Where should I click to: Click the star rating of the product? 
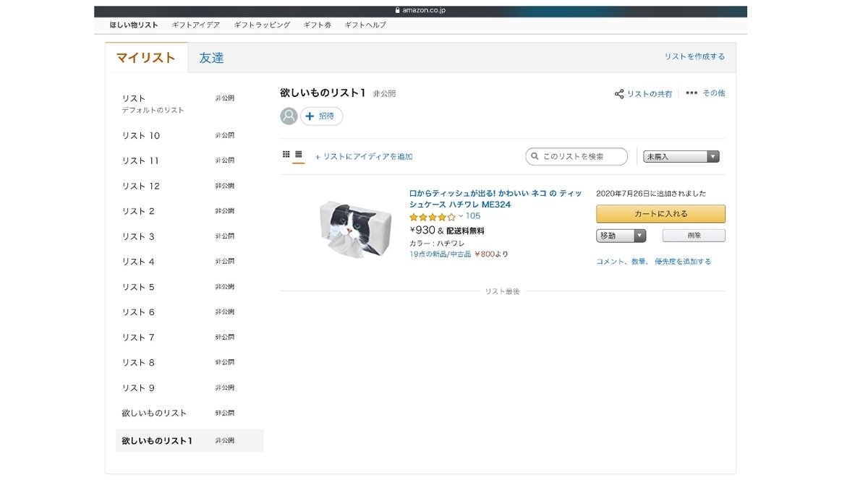tap(433, 216)
